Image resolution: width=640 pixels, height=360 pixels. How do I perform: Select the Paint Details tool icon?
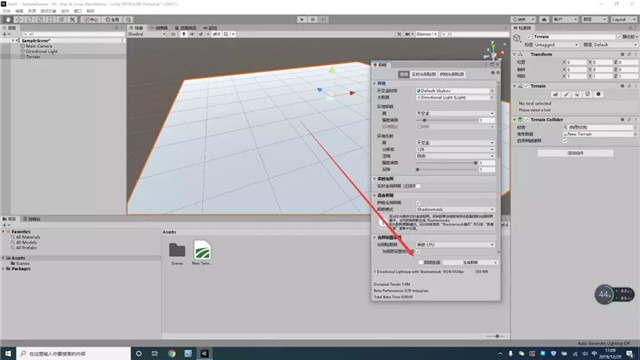[x=588, y=94]
